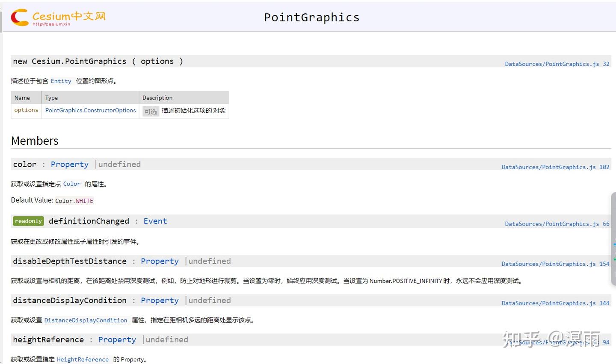Click the gray floating panel at right edge

[613, 218]
